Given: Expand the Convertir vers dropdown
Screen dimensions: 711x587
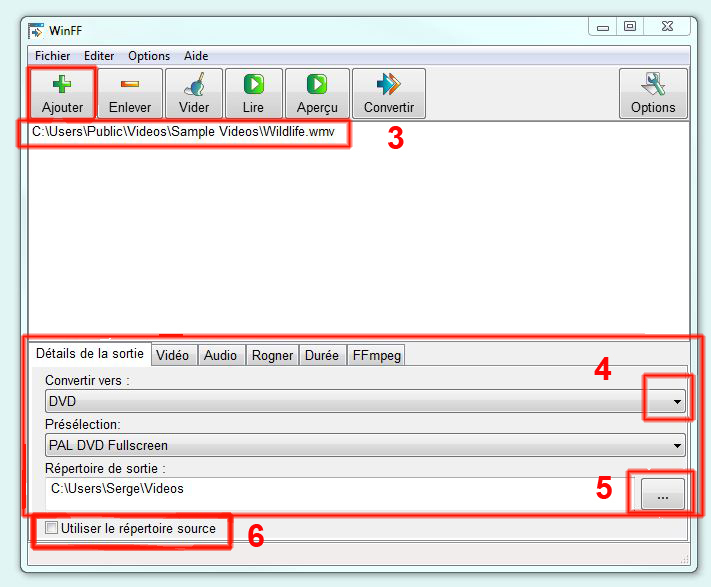Looking at the screenshot, I should (677, 402).
